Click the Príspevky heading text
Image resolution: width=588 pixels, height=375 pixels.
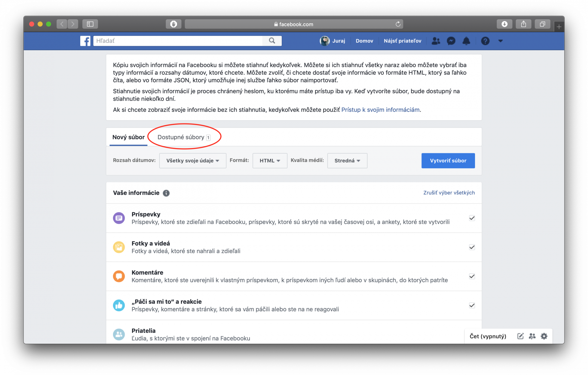(x=146, y=214)
